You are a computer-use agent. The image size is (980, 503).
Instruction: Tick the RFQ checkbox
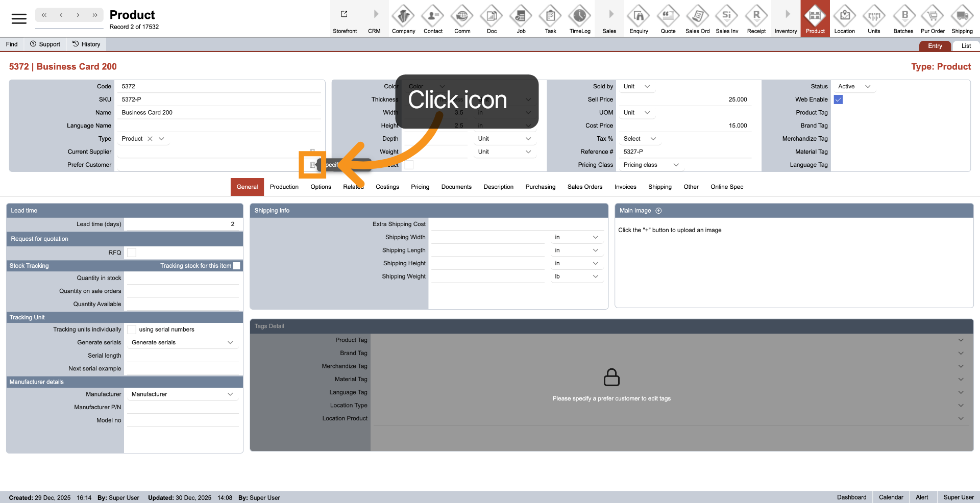pyautogui.click(x=132, y=253)
